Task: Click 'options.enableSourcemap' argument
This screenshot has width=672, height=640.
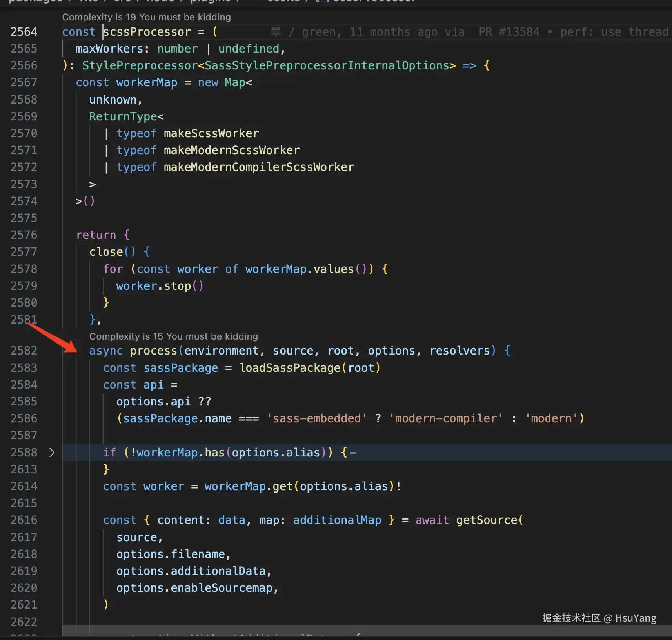Action: coord(194,588)
